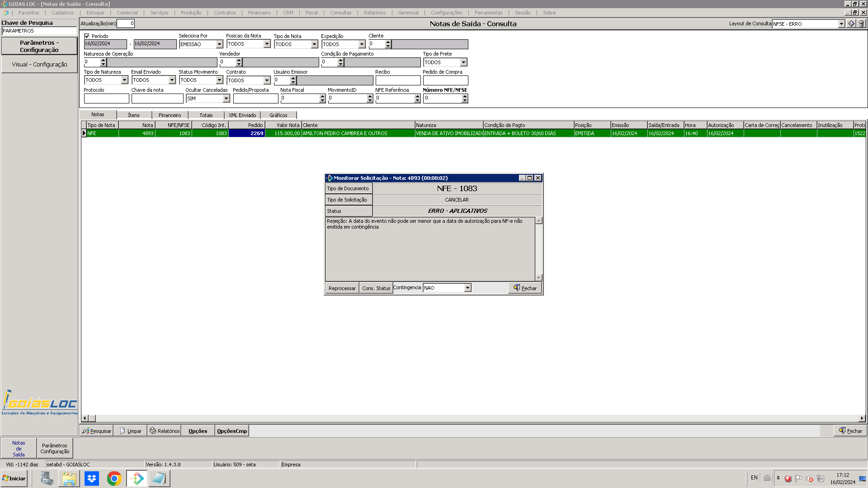Click the Cons. Status button
The width and height of the screenshot is (868, 488).
376,288
